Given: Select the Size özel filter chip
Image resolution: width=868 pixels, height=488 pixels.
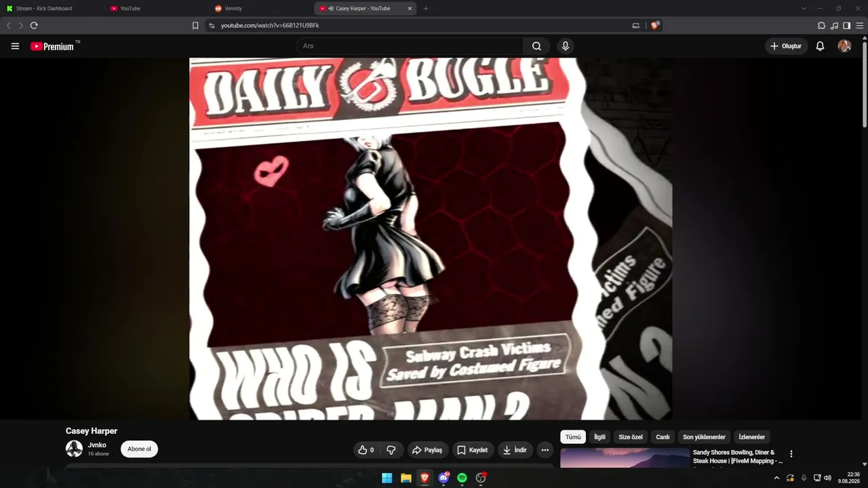Looking at the screenshot, I should coord(631,437).
